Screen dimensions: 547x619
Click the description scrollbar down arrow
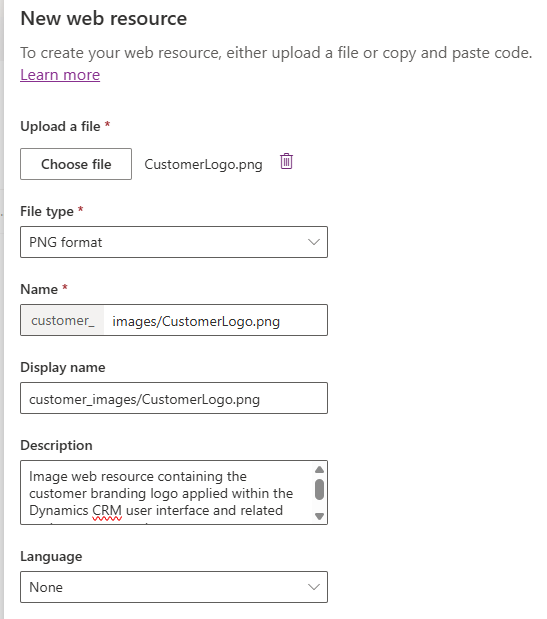[x=319, y=516]
